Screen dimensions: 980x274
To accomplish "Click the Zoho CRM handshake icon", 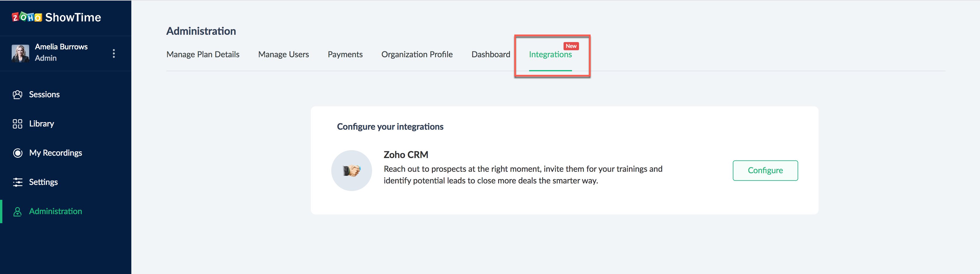I will click(351, 171).
